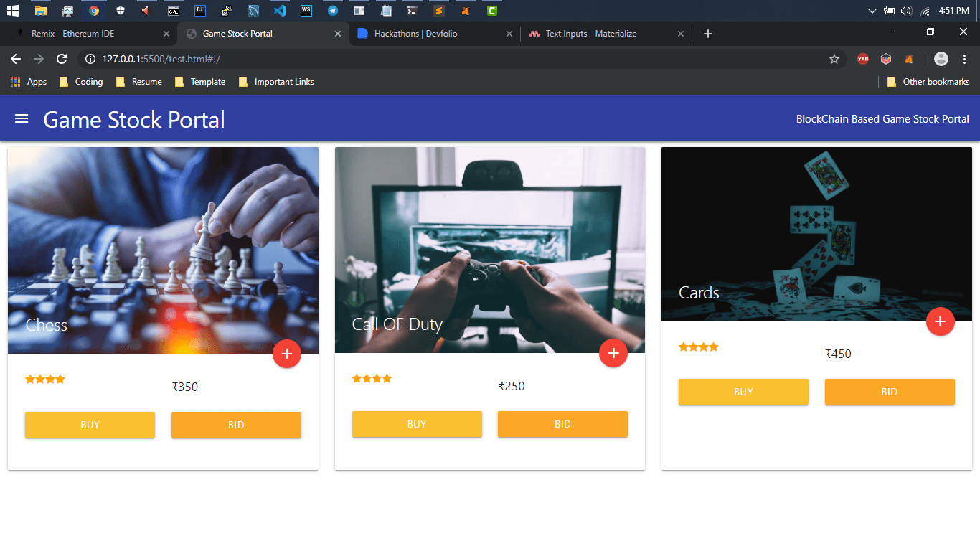Viewport: 980px width, 551px height.
Task: Open the MetaMask fox extension
Action: 909,59
